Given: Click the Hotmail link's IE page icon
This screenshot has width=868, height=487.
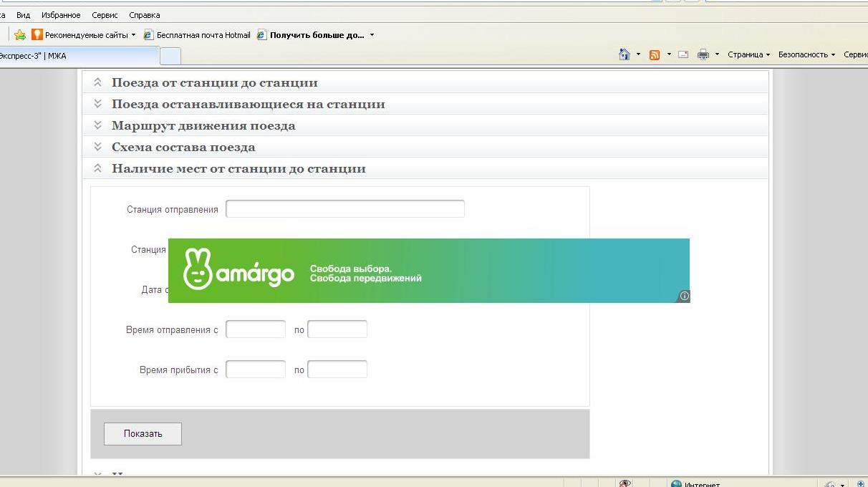Looking at the screenshot, I should click(x=149, y=35).
